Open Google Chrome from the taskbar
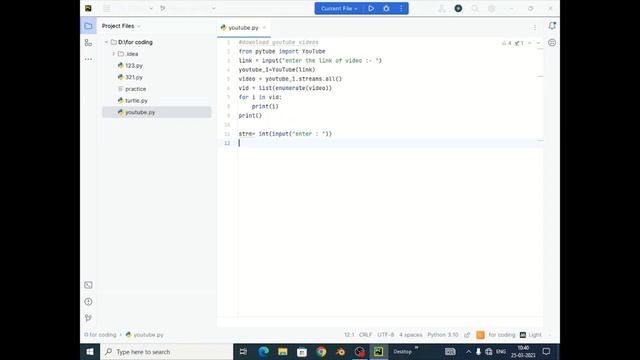 click(321, 351)
